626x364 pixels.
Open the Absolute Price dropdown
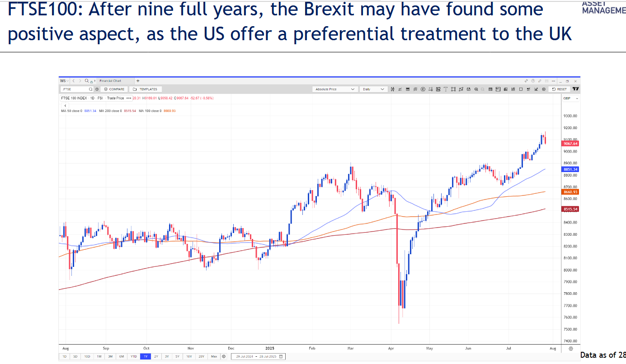pyautogui.click(x=335, y=89)
